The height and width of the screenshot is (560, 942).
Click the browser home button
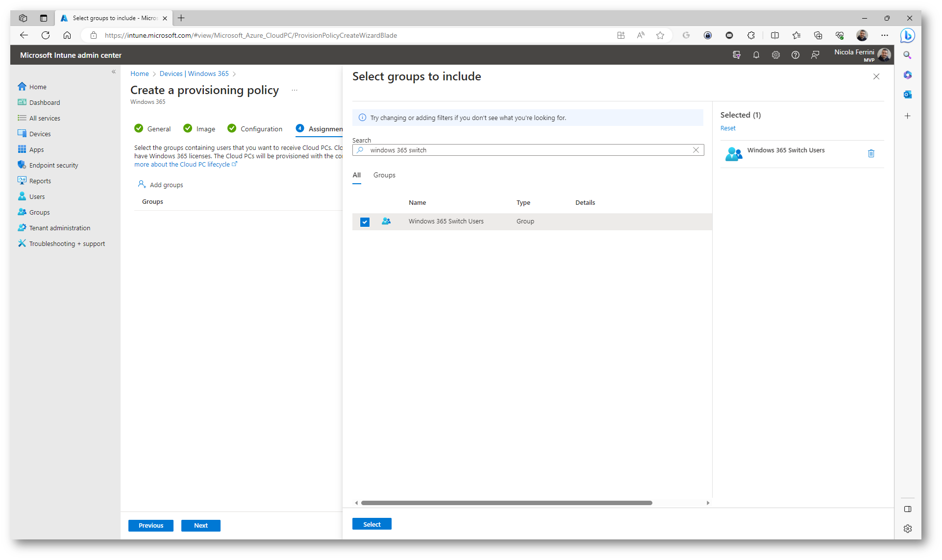(x=67, y=35)
